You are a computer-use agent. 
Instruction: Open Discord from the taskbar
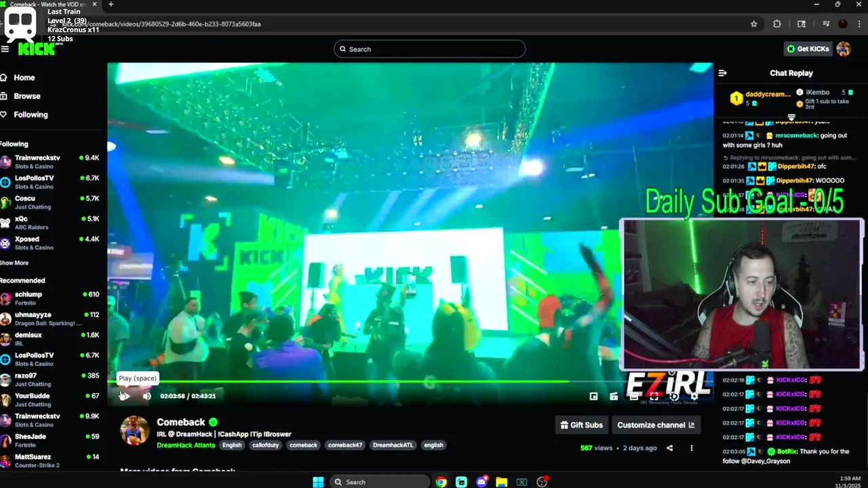(481, 482)
